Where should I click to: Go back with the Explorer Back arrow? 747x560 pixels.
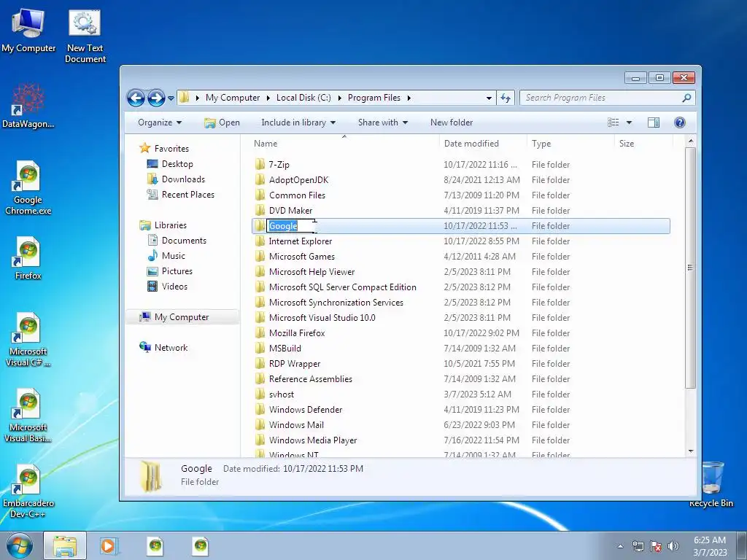(136, 98)
